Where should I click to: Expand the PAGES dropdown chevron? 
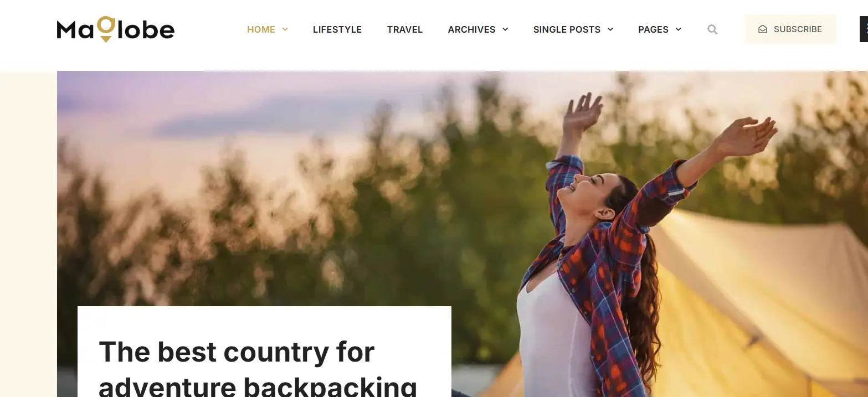pyautogui.click(x=679, y=29)
